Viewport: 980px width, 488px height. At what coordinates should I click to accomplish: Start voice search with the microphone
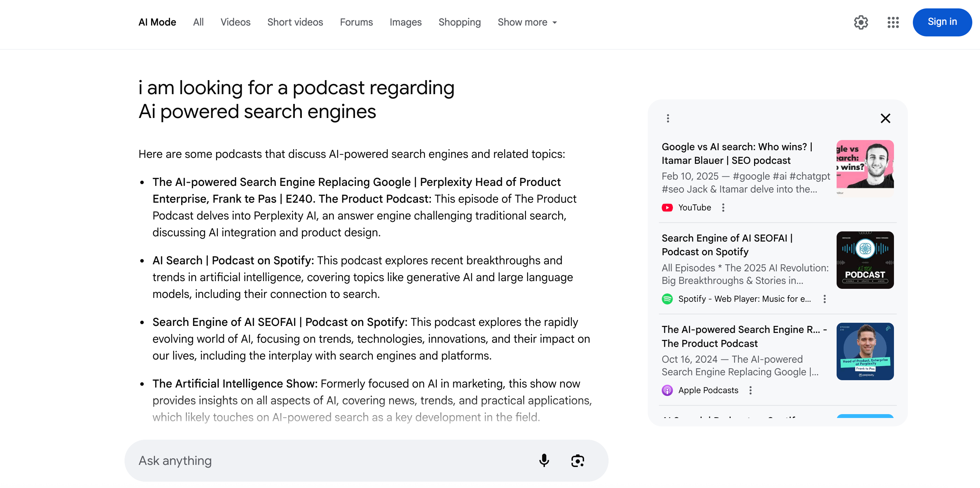pos(544,461)
